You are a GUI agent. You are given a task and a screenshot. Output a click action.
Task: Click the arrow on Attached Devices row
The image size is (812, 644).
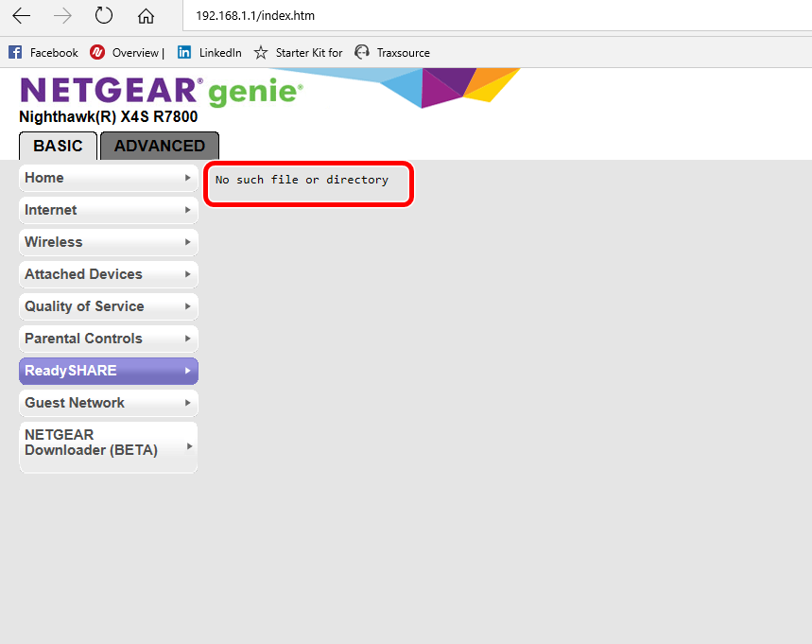188,274
